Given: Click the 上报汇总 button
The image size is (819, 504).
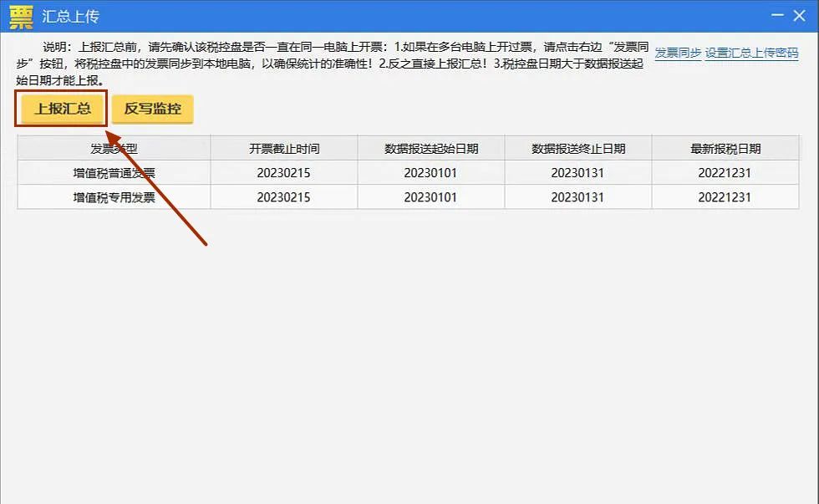Looking at the screenshot, I should 62,109.
